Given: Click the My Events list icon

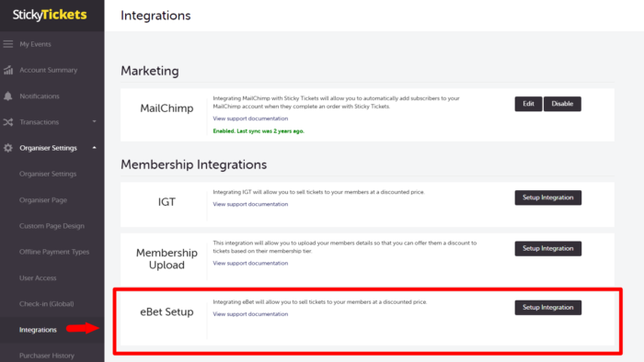Looking at the screenshot, I should (x=8, y=44).
